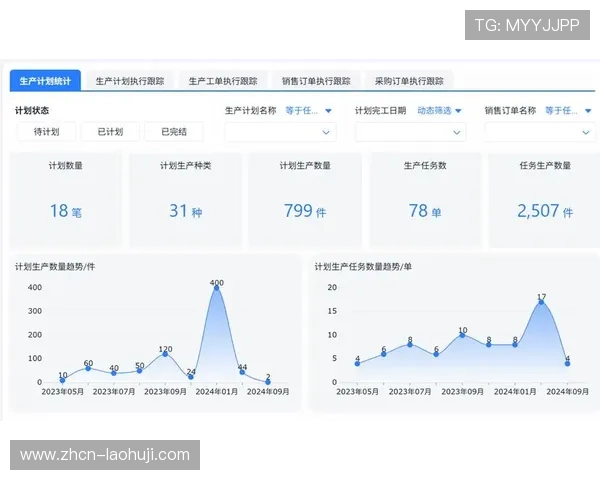Open the 采购订单执行跟踪 tab
This screenshot has height=480, width=600.
point(409,81)
